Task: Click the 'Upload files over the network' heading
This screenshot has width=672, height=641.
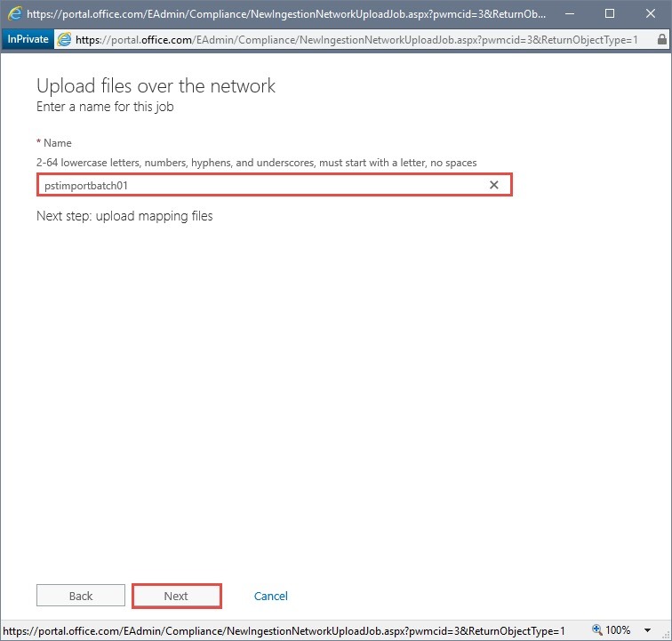Action: click(x=156, y=85)
